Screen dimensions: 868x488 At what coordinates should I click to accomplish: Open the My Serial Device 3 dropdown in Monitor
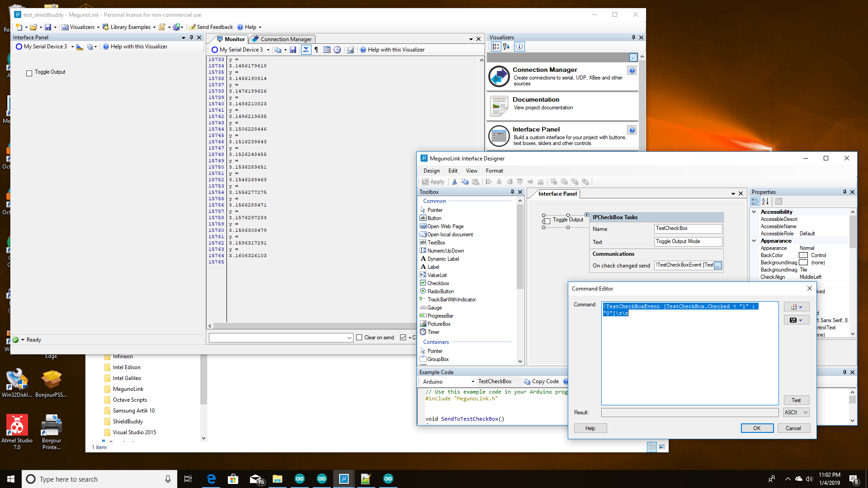tap(268, 50)
